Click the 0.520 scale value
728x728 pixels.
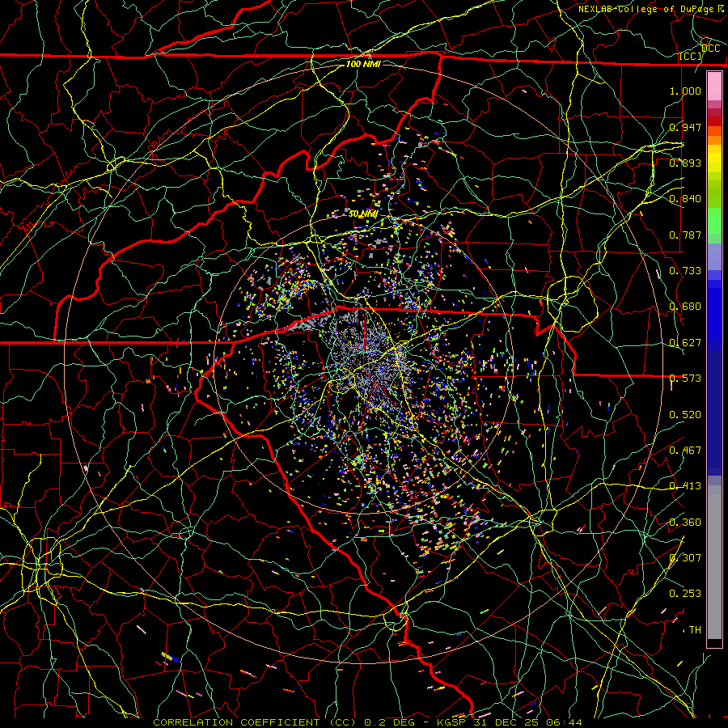(x=685, y=415)
